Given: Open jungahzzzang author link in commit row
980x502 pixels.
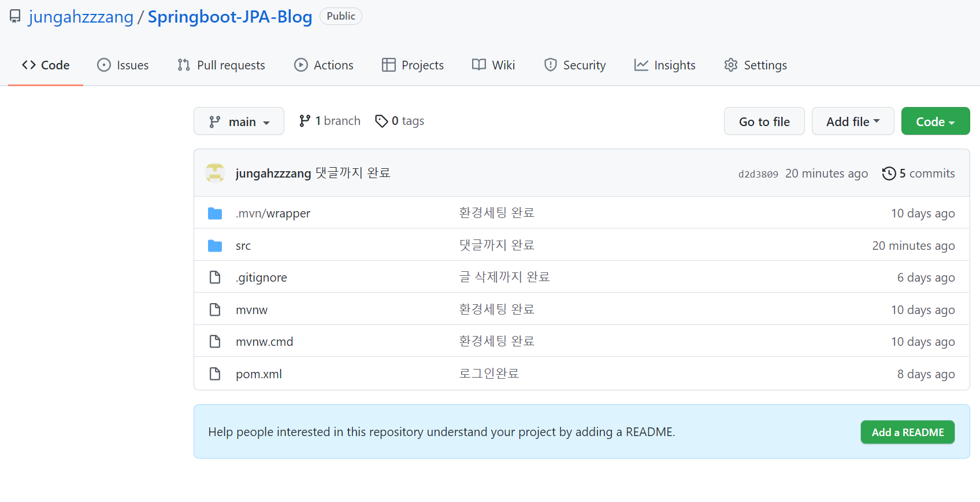Looking at the screenshot, I should [273, 174].
